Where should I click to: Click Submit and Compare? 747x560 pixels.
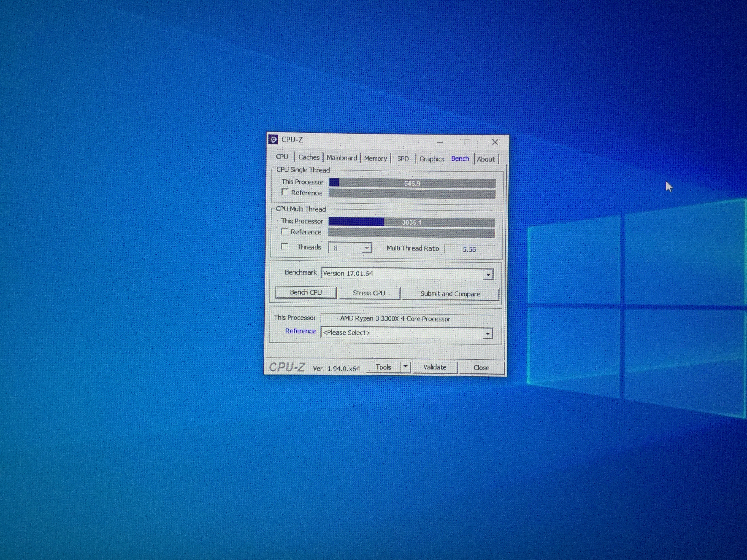pyautogui.click(x=450, y=294)
